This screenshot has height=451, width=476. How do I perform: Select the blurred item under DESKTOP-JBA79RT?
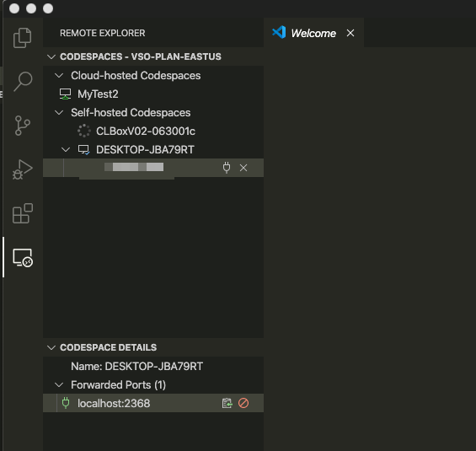tap(153, 168)
